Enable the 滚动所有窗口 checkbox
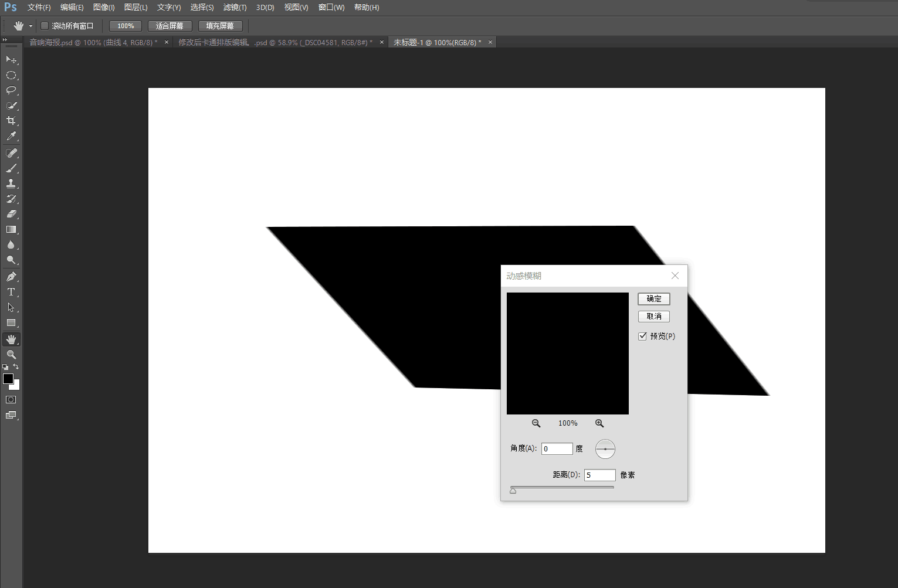Image resolution: width=898 pixels, height=588 pixels. pos(44,26)
